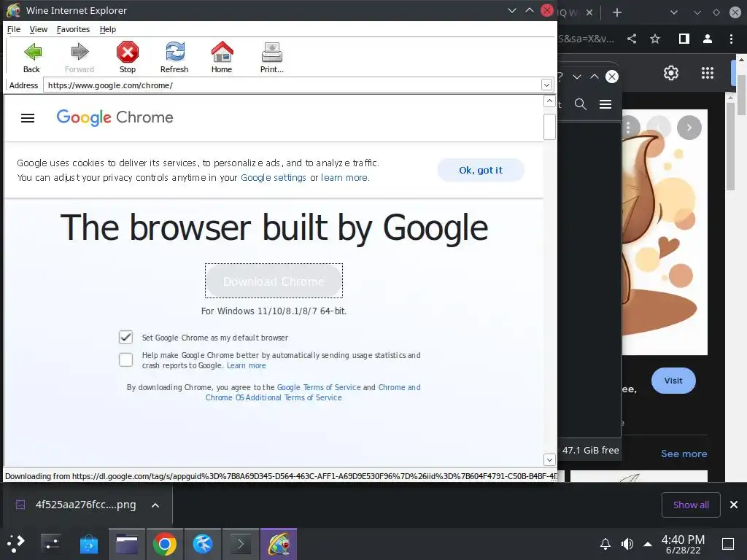The width and height of the screenshot is (747, 560).
Task: Stop page loading with red Stop icon
Action: pos(127,57)
